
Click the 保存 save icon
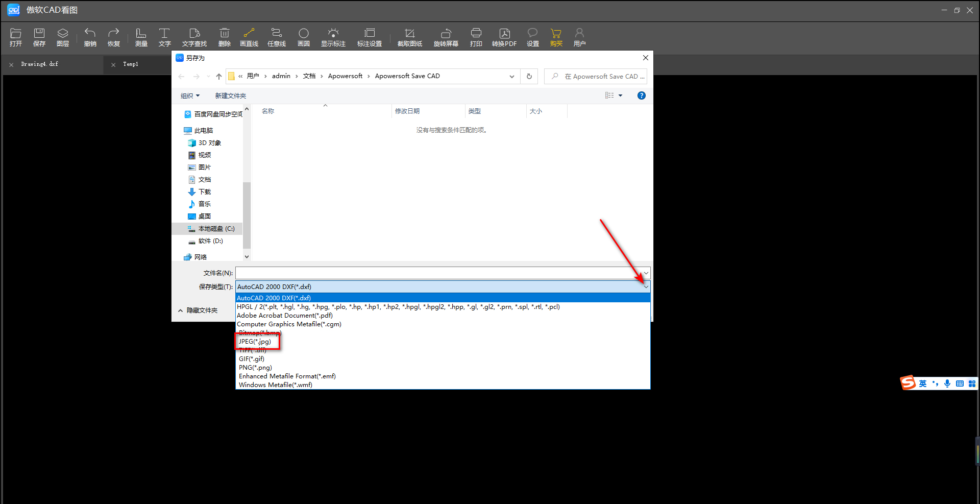39,37
